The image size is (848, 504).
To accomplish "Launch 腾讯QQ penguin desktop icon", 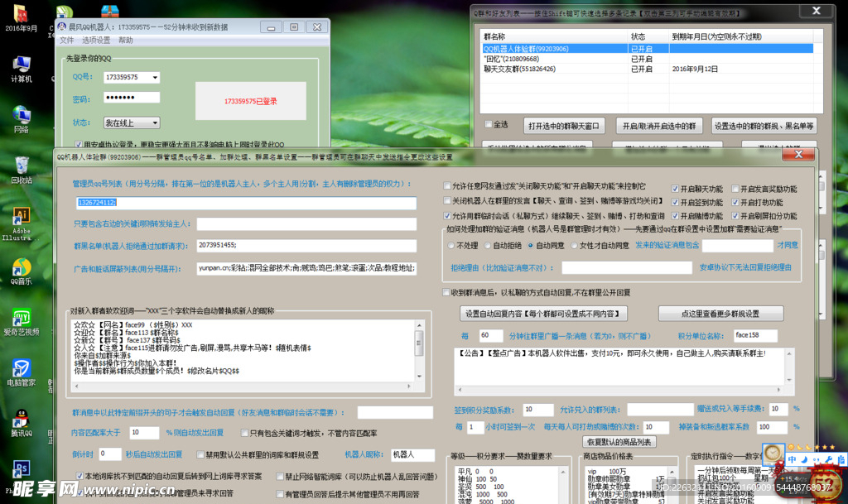I will [21, 423].
